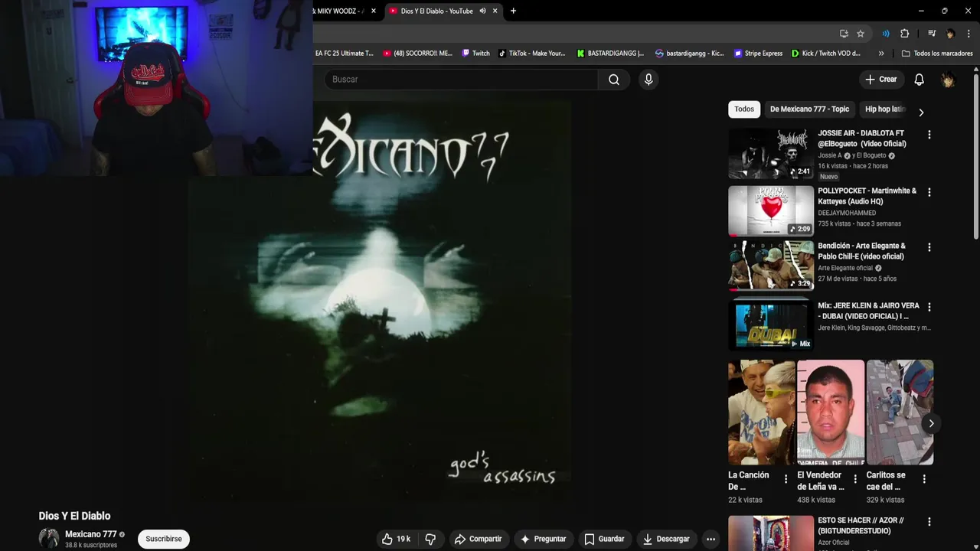
Task: Mute tab via speaker icon on YouTube tab
Action: coord(482,11)
